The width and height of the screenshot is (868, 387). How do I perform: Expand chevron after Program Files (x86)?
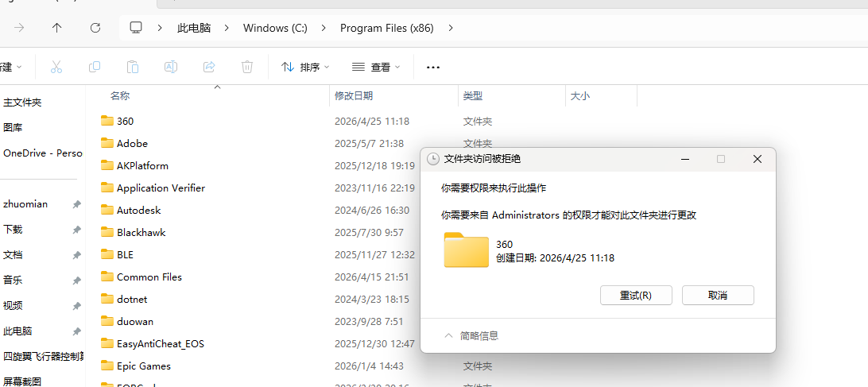[451, 28]
